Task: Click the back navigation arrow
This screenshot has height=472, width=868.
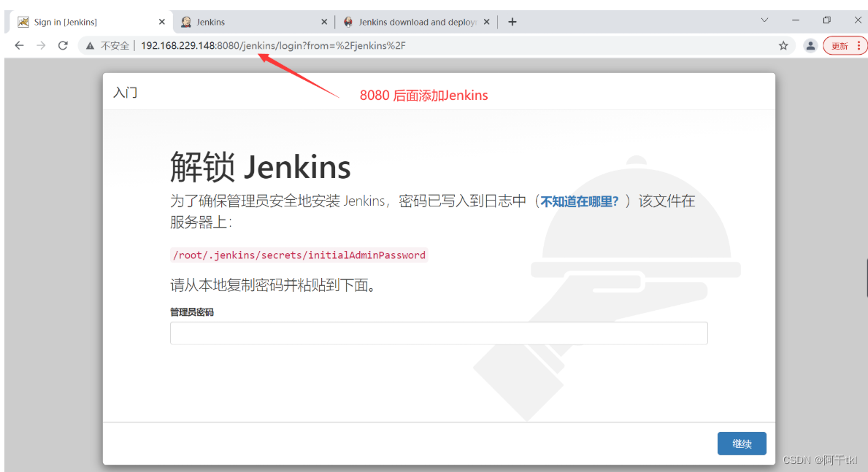Action: [x=19, y=45]
